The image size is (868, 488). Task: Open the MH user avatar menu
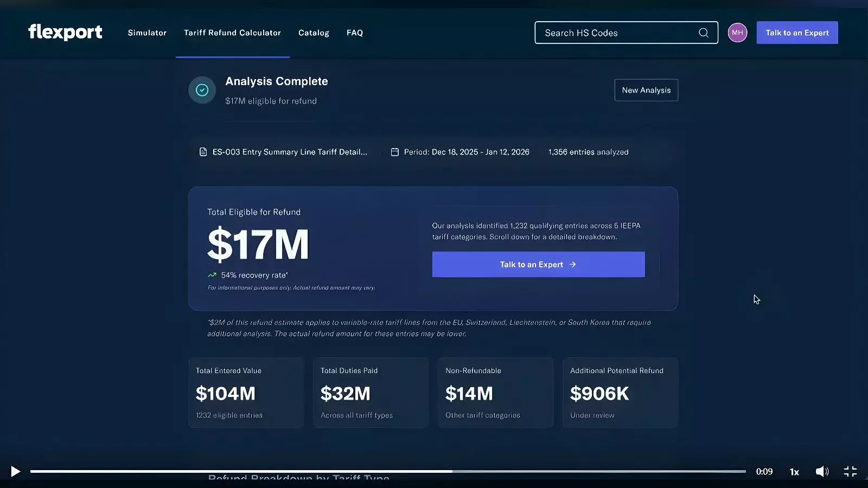(x=737, y=33)
